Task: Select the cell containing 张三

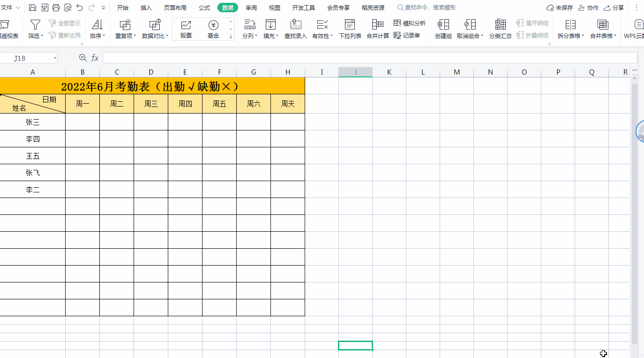Action: pyautogui.click(x=33, y=122)
